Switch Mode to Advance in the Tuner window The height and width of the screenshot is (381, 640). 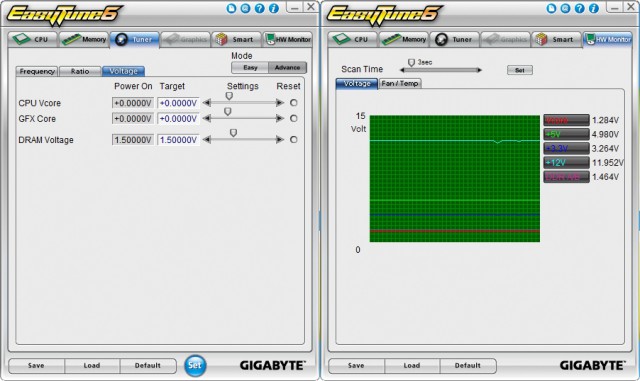(x=287, y=67)
